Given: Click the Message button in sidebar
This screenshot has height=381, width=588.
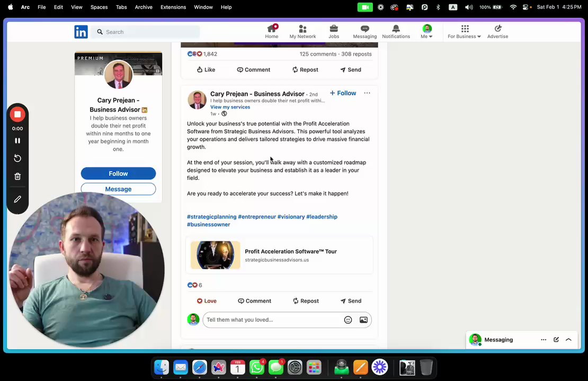Looking at the screenshot, I should (118, 189).
